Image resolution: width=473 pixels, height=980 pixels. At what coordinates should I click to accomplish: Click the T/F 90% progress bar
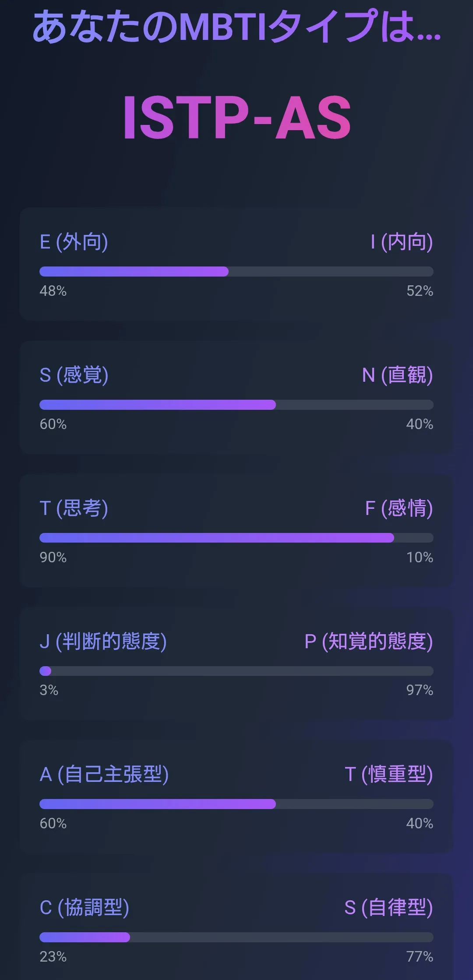(x=236, y=538)
